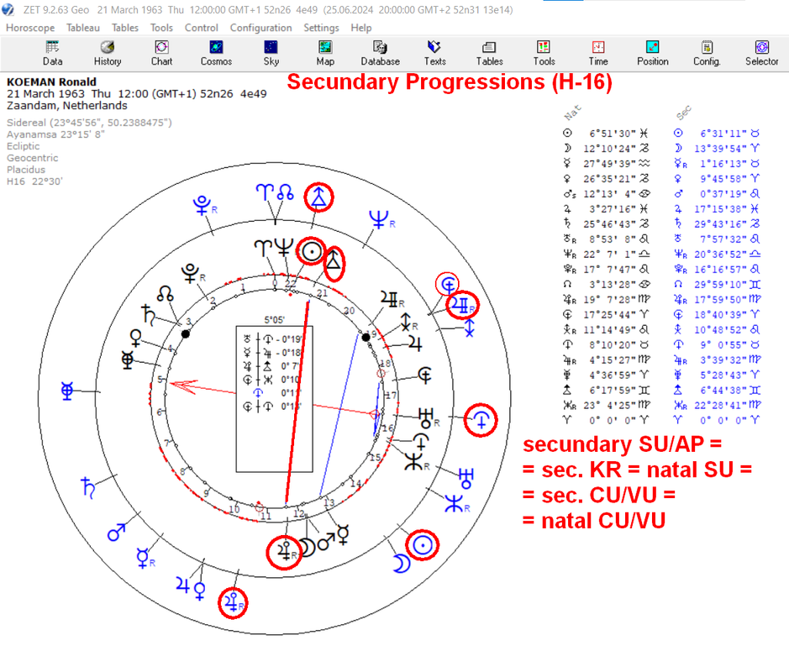The width and height of the screenshot is (789, 672).
Task: Open the Position toolbar icon
Action: pyautogui.click(x=653, y=53)
